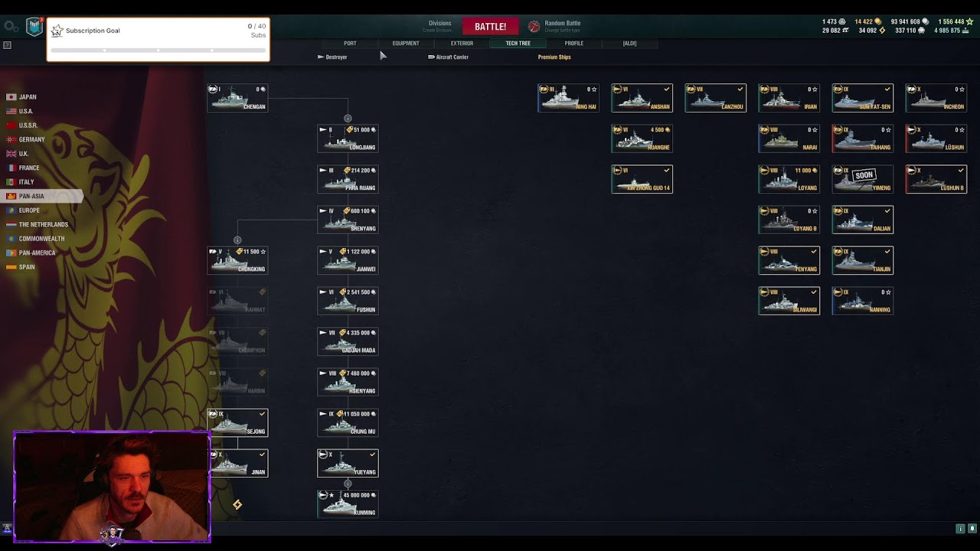Click the speaker icon at bottom right
Image resolution: width=980 pixels, height=551 pixels.
coord(972,529)
